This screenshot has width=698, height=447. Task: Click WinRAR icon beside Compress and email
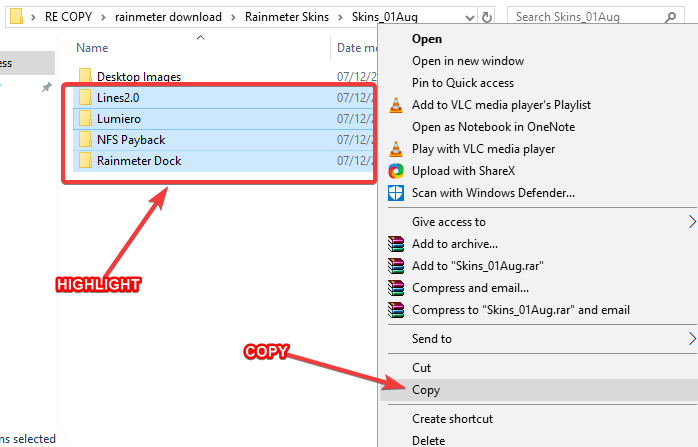tap(396, 288)
